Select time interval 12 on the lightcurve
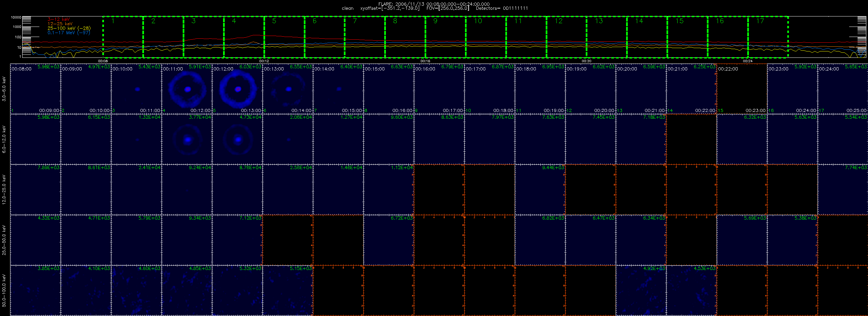The image size is (868, 316). pyautogui.click(x=567, y=37)
